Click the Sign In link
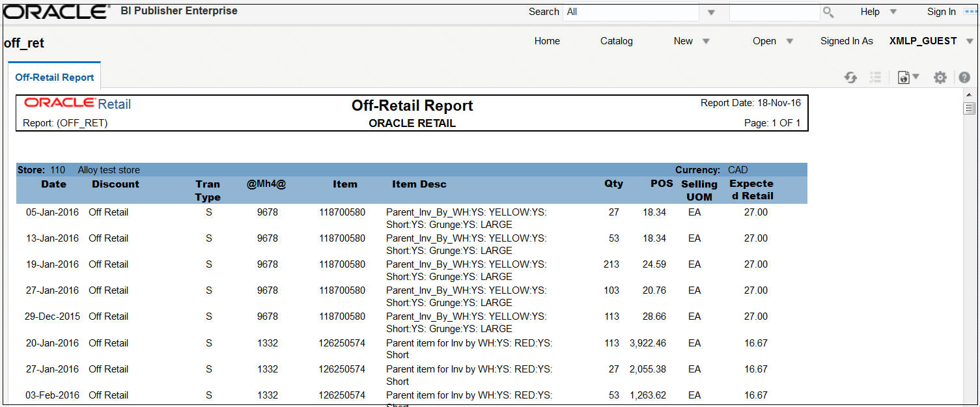 click(942, 12)
